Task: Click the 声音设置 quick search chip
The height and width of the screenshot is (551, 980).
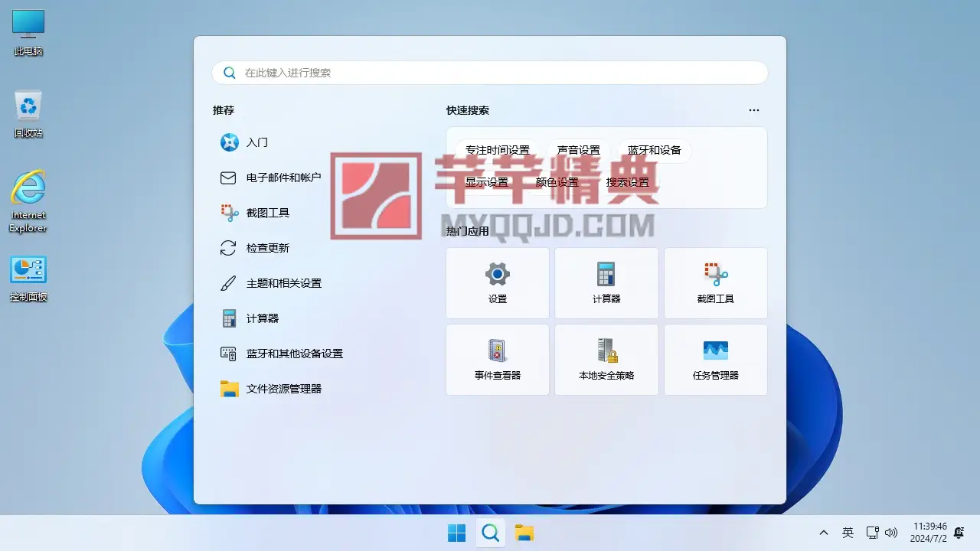Action: point(579,151)
